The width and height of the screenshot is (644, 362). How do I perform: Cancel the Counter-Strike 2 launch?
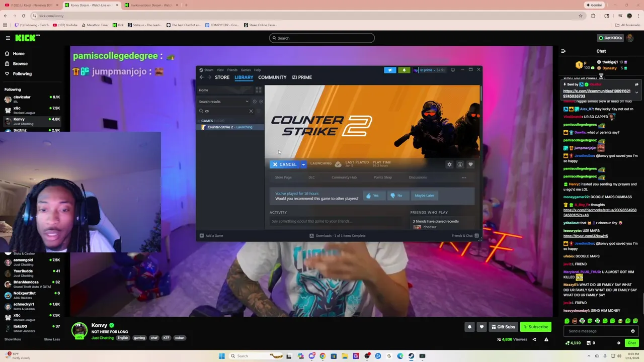285,164
